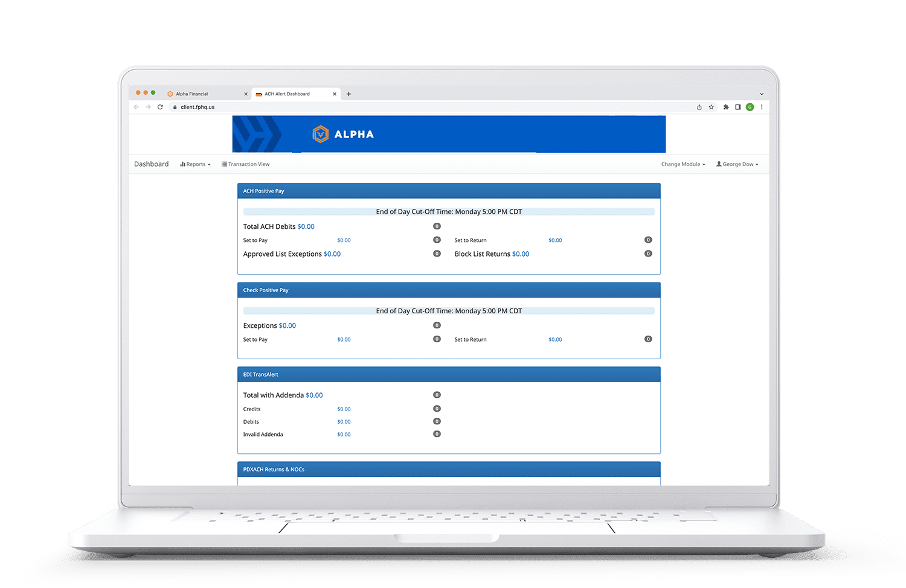Click ACH Set to Pay $0.00 amount
Screen dimensions: 906x588
(344, 240)
